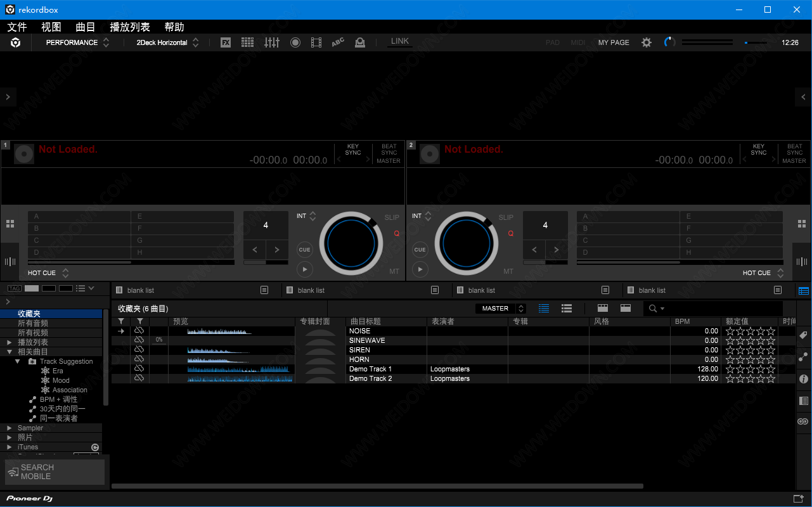Show deck 1 waveform side panel icon
The image size is (812, 507).
coord(10,262)
